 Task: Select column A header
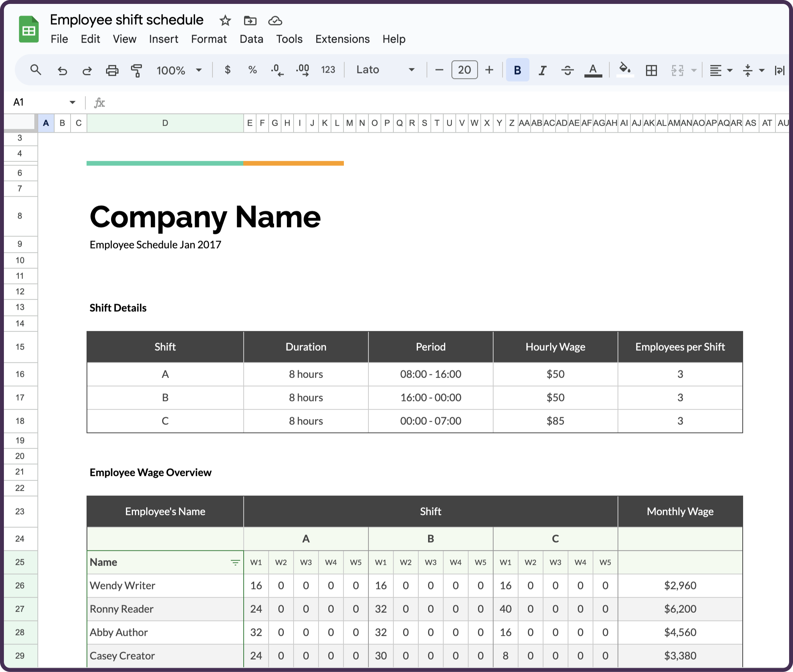point(46,123)
